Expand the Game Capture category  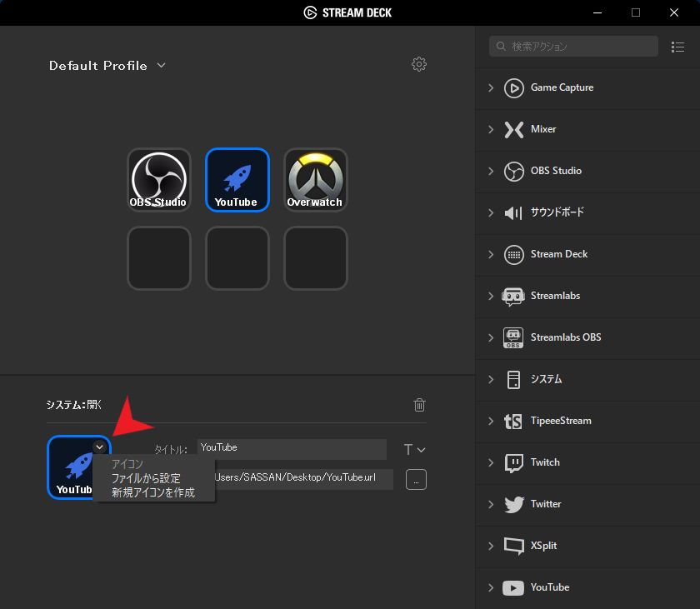pos(491,87)
